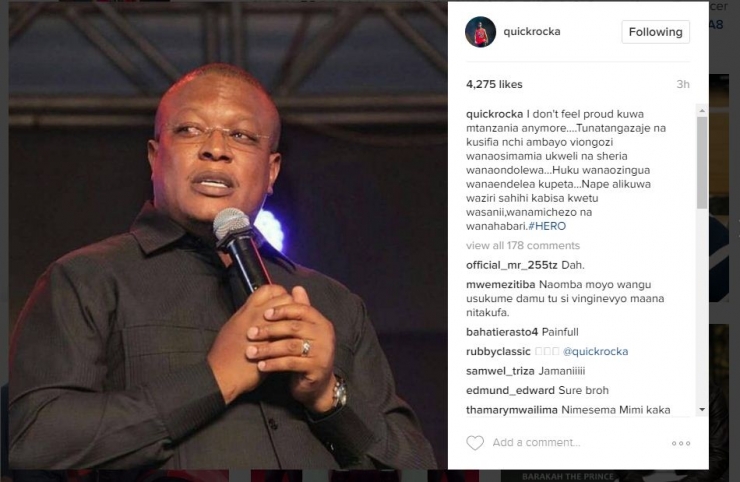Viewport: 740px width, 482px height.
Task: Visit mwemezitiba commenter profile
Action: pyautogui.click(x=500, y=285)
